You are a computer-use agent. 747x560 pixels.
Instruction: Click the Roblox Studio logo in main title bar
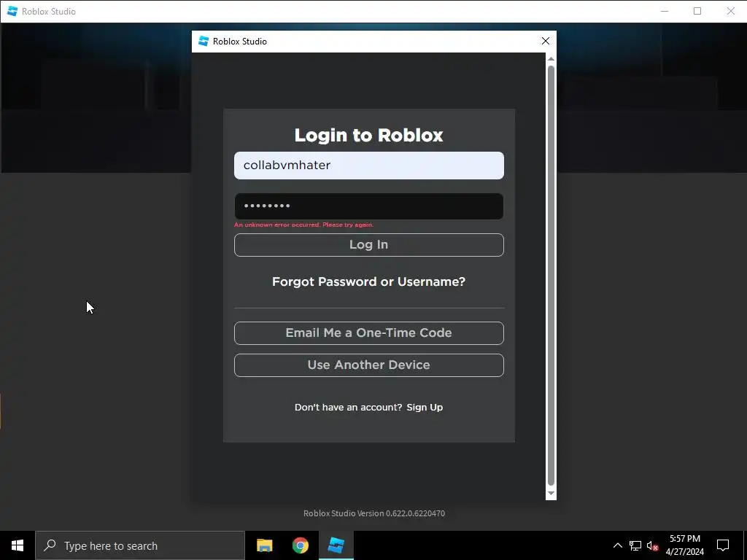[x=12, y=11]
